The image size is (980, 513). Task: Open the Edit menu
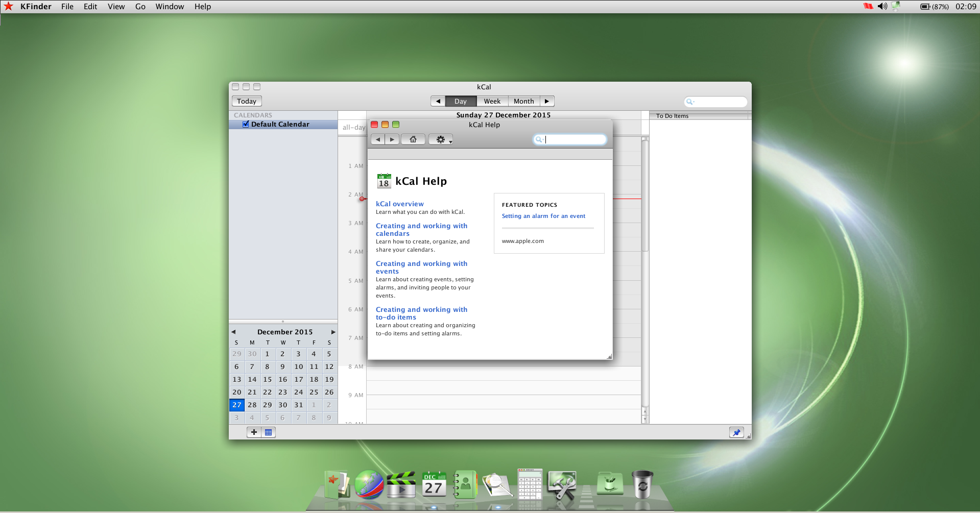[90, 7]
